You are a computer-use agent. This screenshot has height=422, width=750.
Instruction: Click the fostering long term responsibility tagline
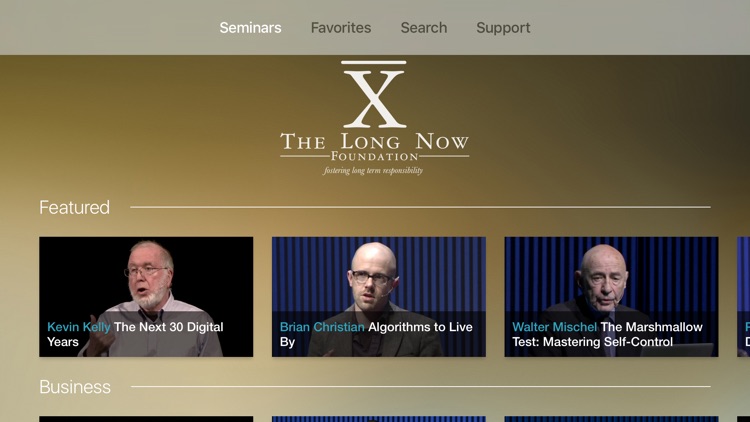[x=373, y=170]
